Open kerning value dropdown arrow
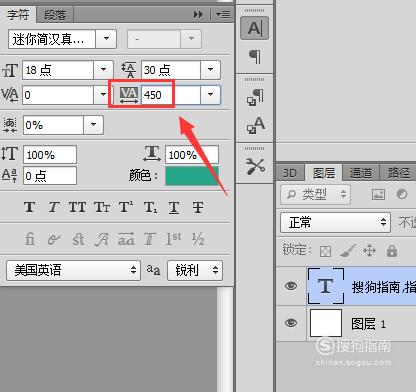The image size is (416, 392). (x=103, y=94)
